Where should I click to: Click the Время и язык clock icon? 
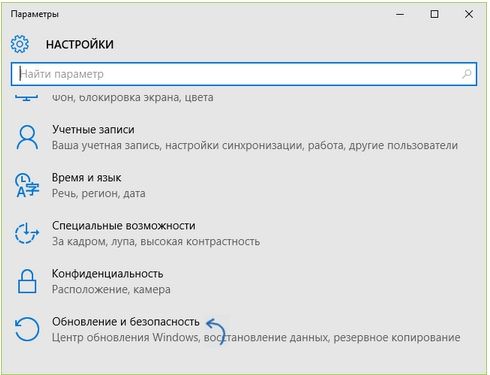tap(27, 185)
